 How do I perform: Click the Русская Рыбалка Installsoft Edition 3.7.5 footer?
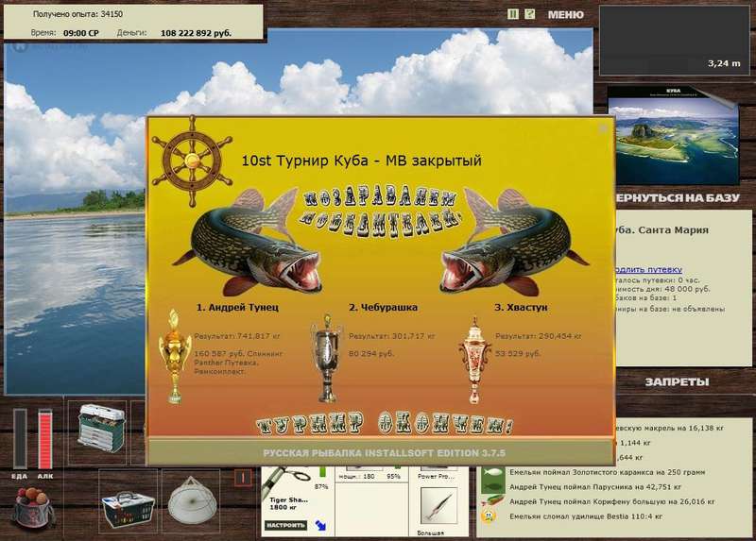(385, 453)
